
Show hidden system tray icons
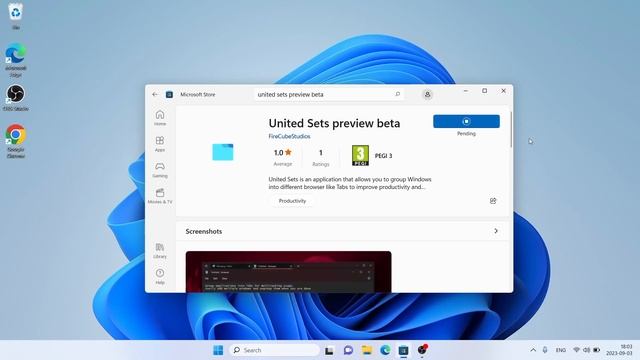click(x=533, y=350)
